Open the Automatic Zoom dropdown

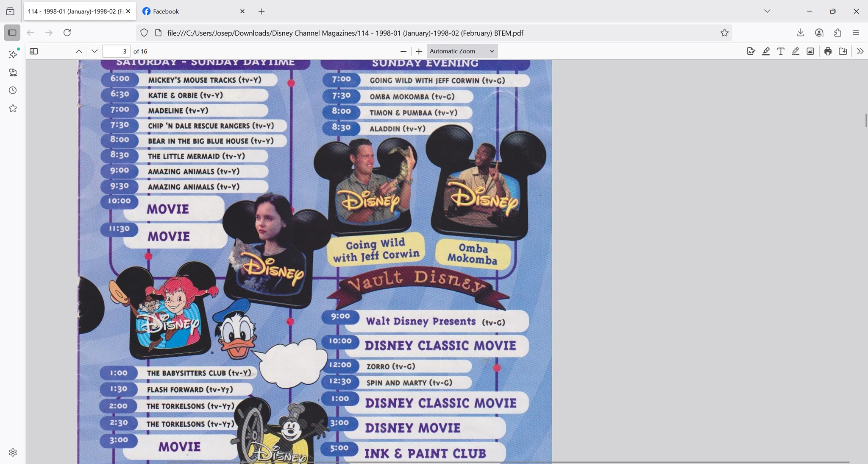462,51
